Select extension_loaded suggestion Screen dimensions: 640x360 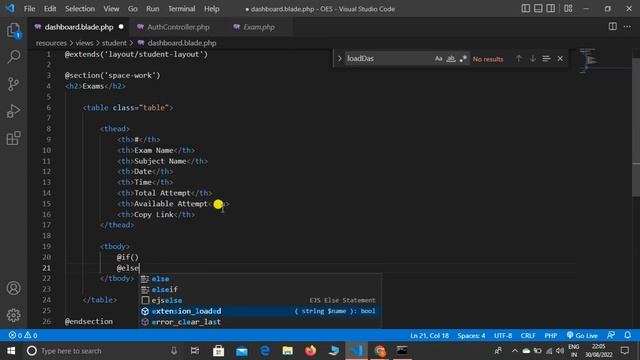pos(260,311)
